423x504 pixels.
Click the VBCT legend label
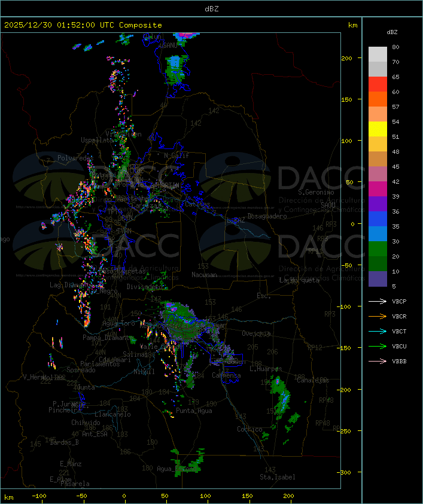pos(399,332)
